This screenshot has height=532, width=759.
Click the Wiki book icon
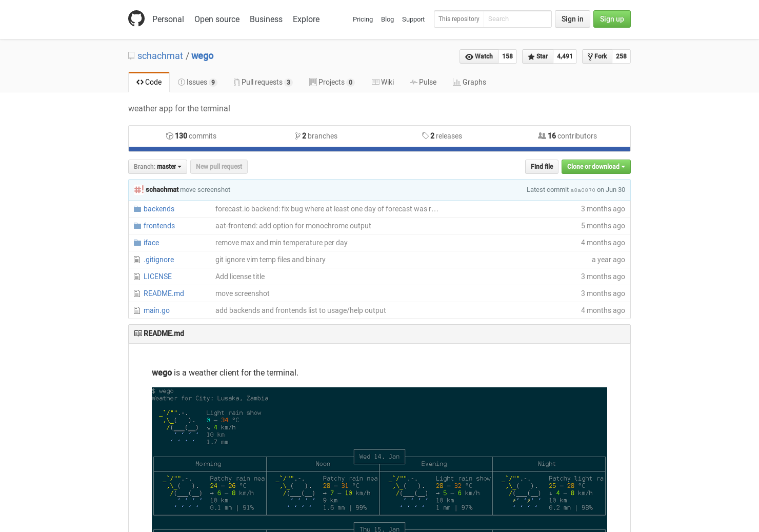(375, 82)
